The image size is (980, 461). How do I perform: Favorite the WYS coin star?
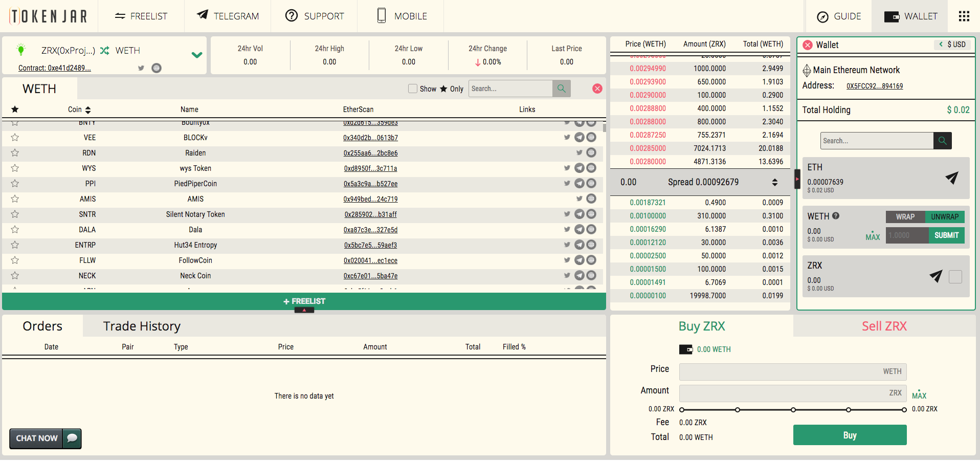click(15, 168)
